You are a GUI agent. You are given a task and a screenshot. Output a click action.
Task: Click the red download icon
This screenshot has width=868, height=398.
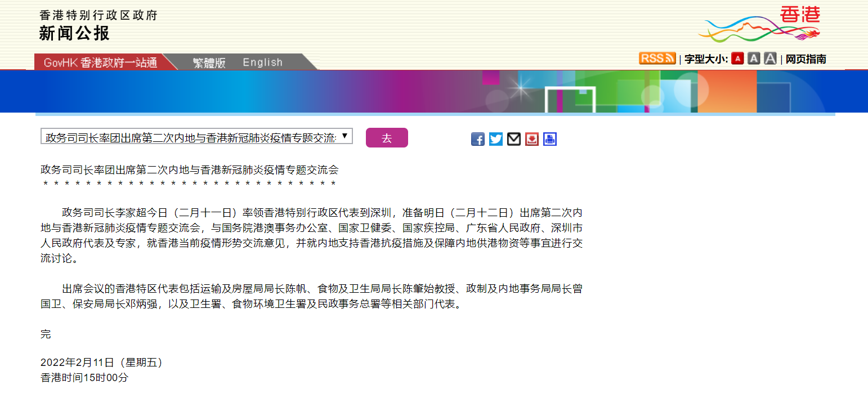(531, 139)
